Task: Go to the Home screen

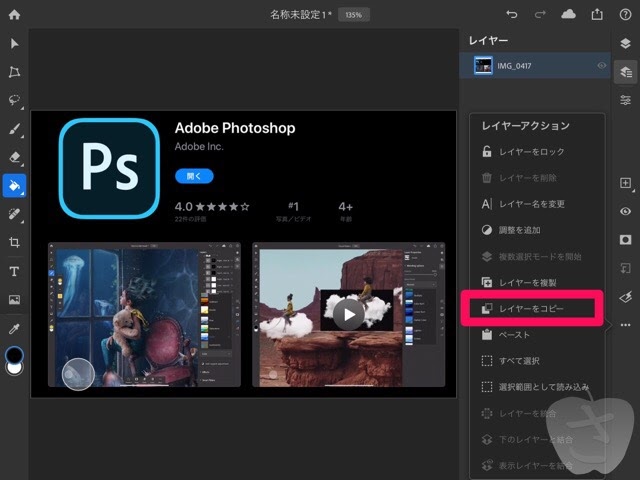Action: point(14,15)
